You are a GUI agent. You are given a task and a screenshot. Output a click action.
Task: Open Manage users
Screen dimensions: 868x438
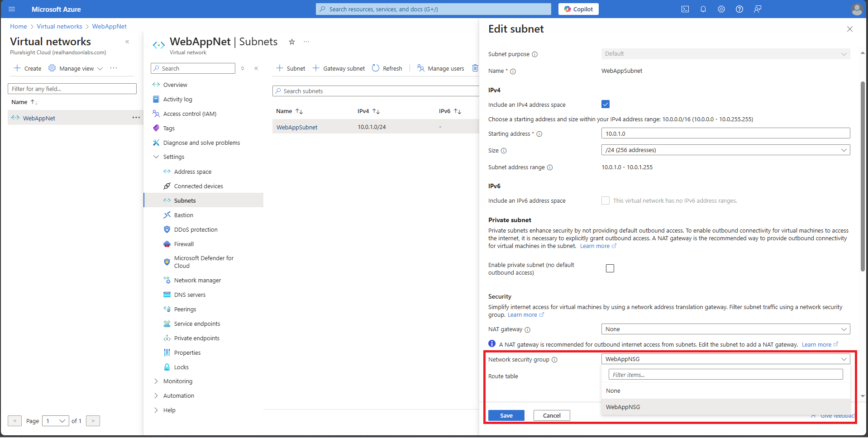click(441, 68)
